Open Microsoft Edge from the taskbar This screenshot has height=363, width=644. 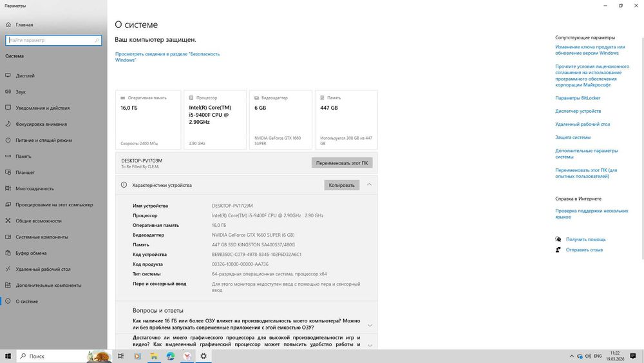point(171,356)
